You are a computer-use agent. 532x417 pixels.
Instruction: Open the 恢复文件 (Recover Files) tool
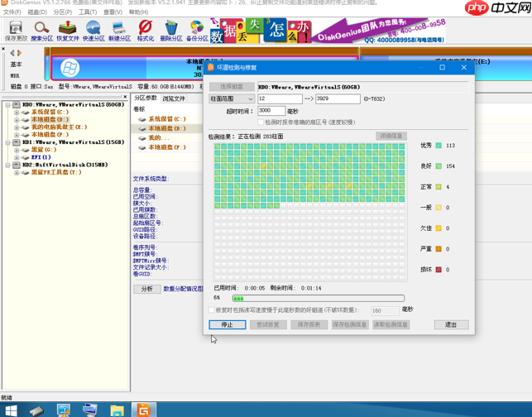68,31
